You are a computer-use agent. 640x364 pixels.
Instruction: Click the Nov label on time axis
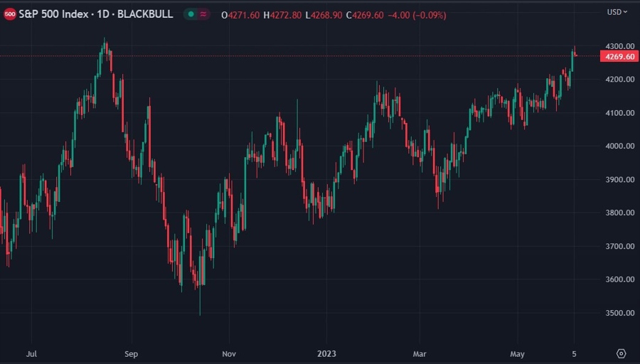click(229, 354)
